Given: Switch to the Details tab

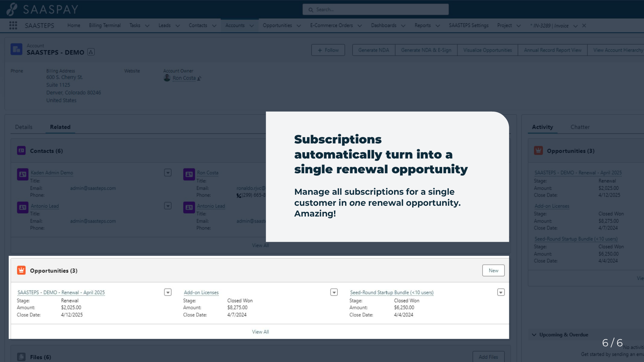Looking at the screenshot, I should point(24,127).
